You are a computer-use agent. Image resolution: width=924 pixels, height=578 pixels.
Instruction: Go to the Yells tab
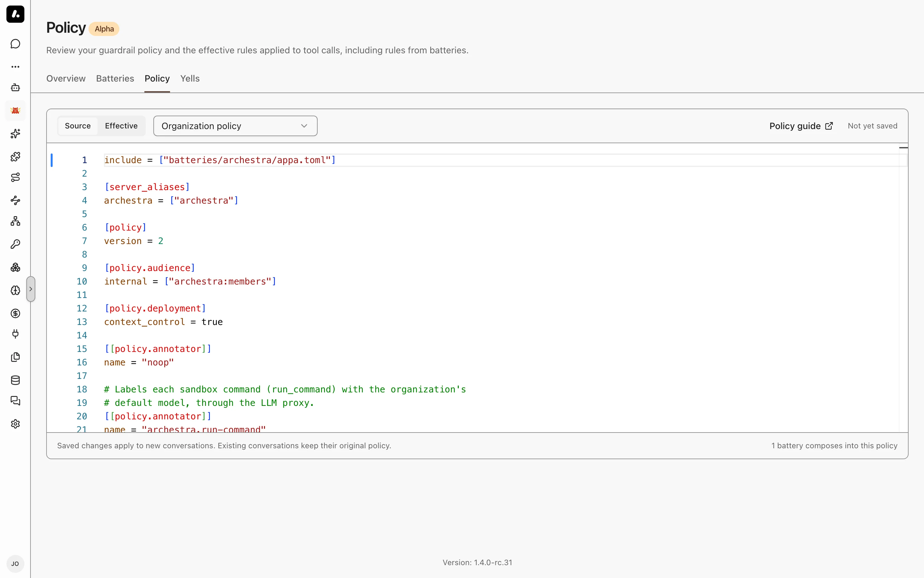pyautogui.click(x=190, y=78)
